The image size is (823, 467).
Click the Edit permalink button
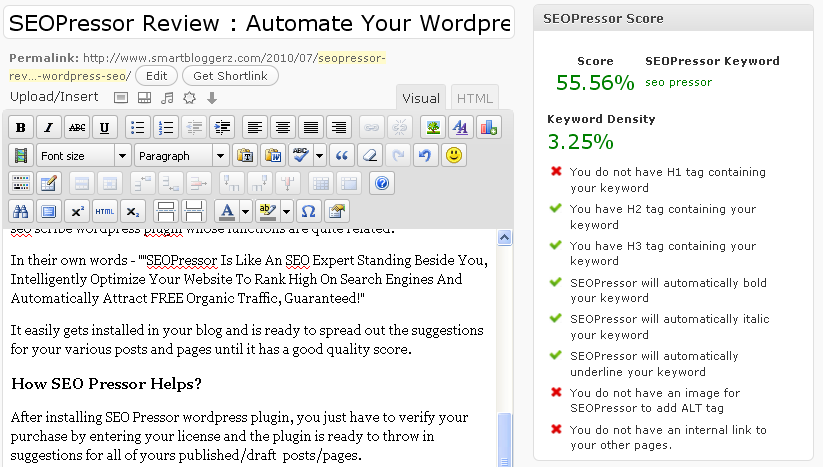pyautogui.click(x=156, y=76)
